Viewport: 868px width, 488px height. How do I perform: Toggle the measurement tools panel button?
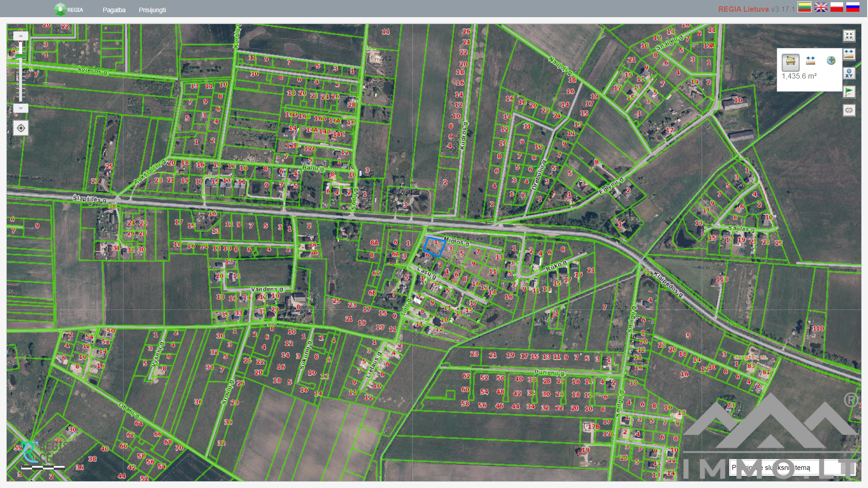pos(849,54)
